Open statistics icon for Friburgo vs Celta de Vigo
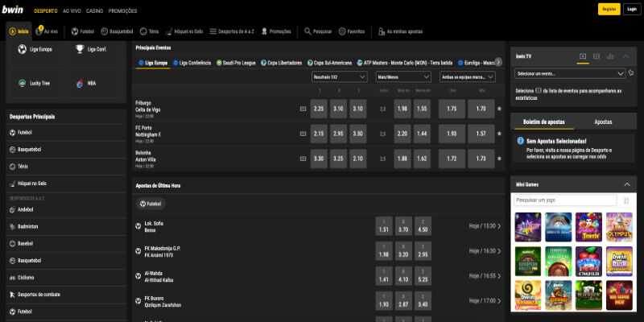 (x=303, y=109)
